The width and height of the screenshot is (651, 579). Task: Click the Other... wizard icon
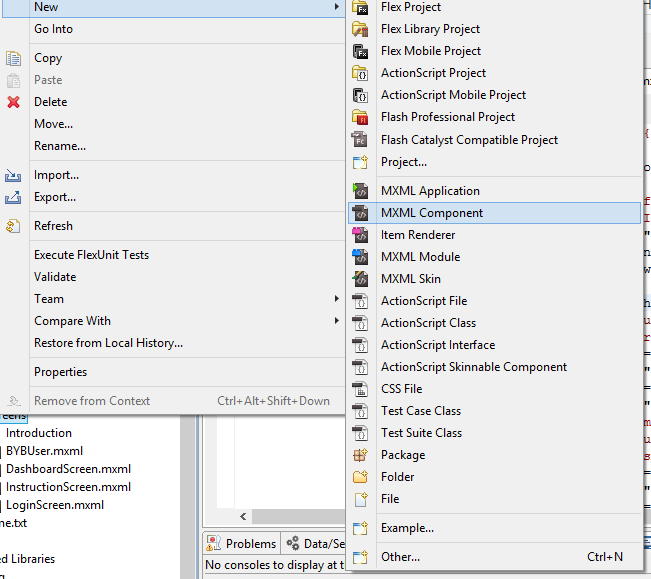point(360,557)
